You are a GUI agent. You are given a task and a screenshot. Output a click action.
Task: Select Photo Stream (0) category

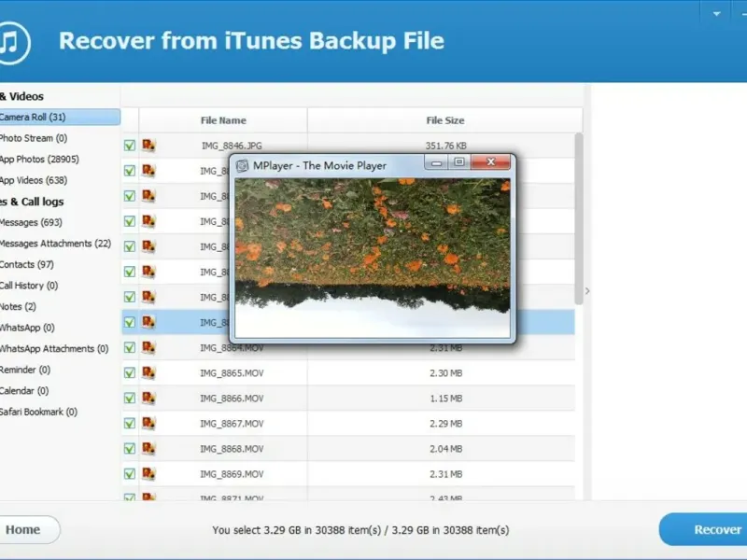34,138
